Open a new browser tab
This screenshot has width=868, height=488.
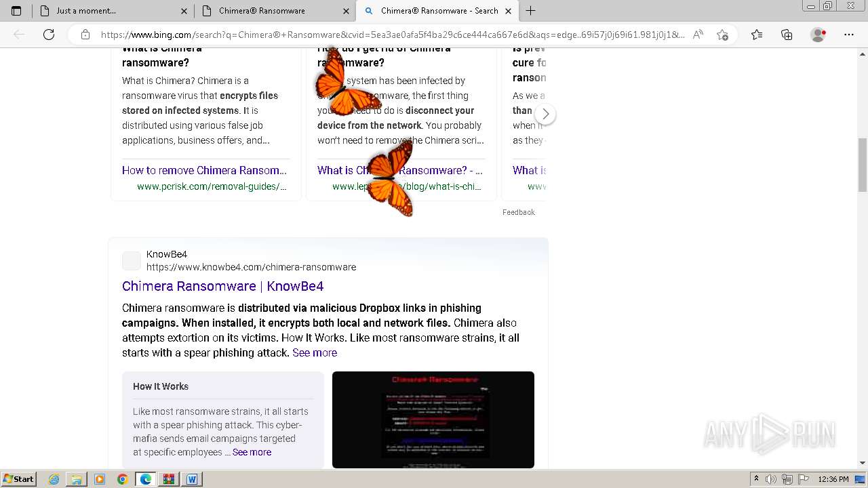(x=531, y=11)
